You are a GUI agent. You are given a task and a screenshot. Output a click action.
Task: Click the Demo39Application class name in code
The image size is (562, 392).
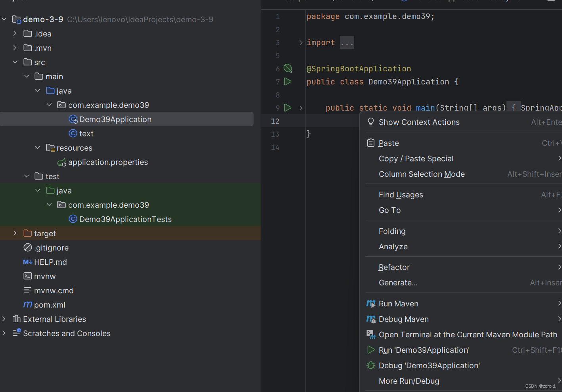[x=409, y=82]
